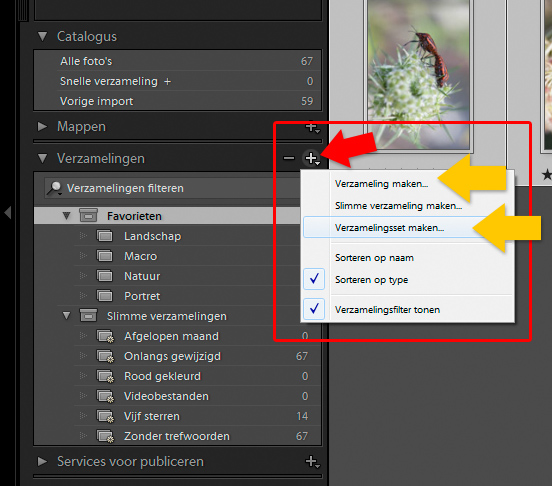This screenshot has width=552, height=486.
Task: Click the 14 count next to Vijf sterren
Action: pos(302,417)
